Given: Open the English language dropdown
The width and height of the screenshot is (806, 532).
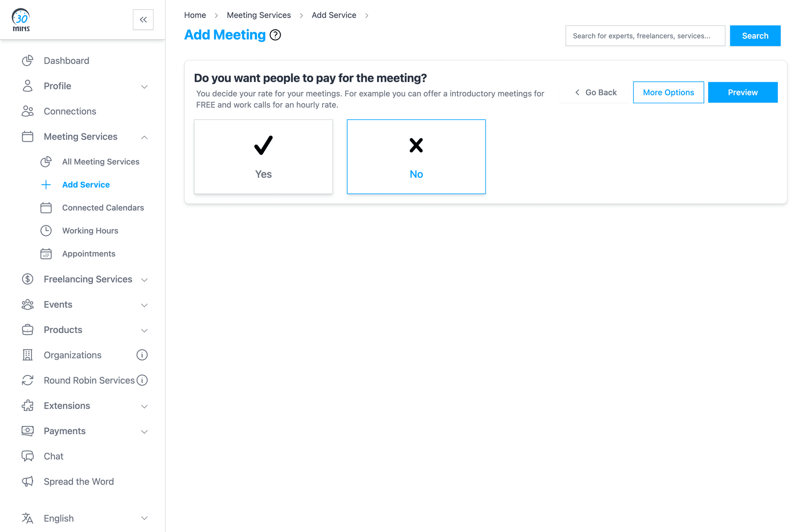Looking at the screenshot, I should 144,518.
